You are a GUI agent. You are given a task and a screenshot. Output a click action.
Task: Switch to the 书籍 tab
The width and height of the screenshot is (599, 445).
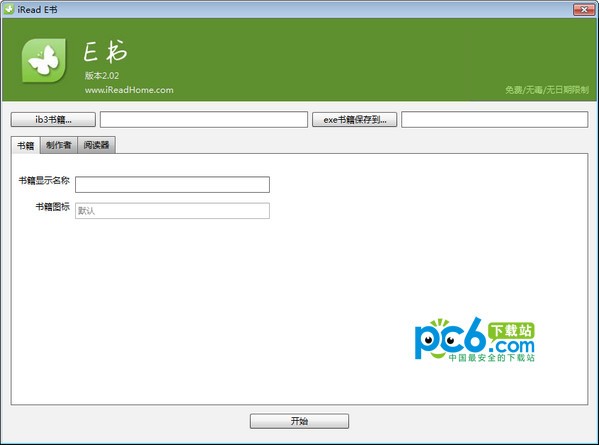[x=26, y=146]
